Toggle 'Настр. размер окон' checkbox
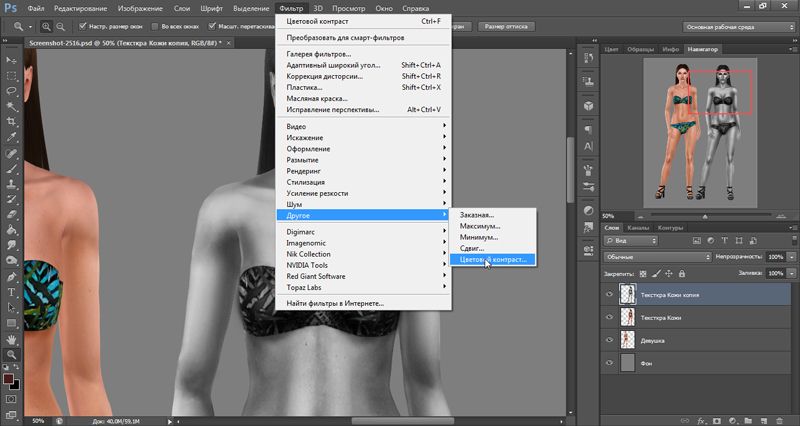Image resolution: width=800 pixels, height=426 pixels. click(x=82, y=26)
